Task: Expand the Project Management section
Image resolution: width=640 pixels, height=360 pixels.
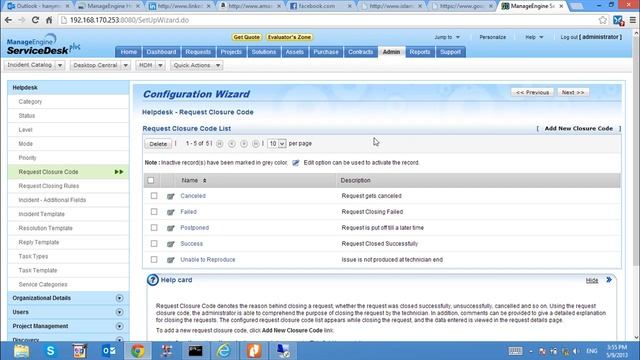Action: pos(119,327)
